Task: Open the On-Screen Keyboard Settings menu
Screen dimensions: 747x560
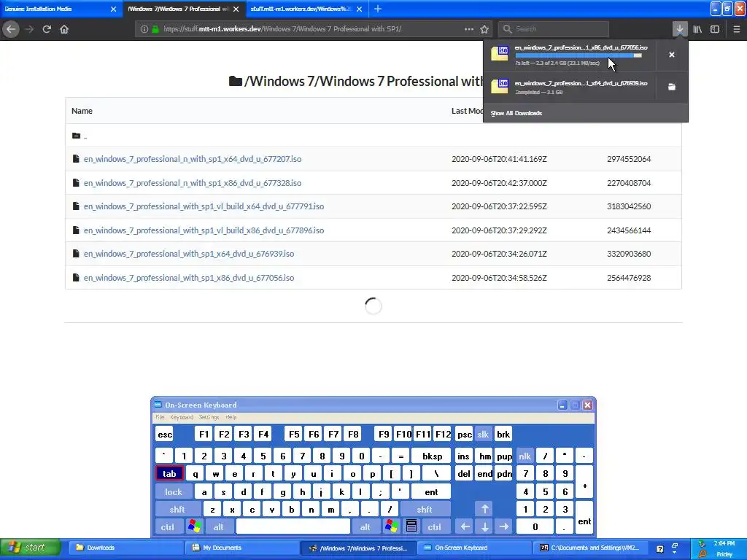Action: pos(209,417)
